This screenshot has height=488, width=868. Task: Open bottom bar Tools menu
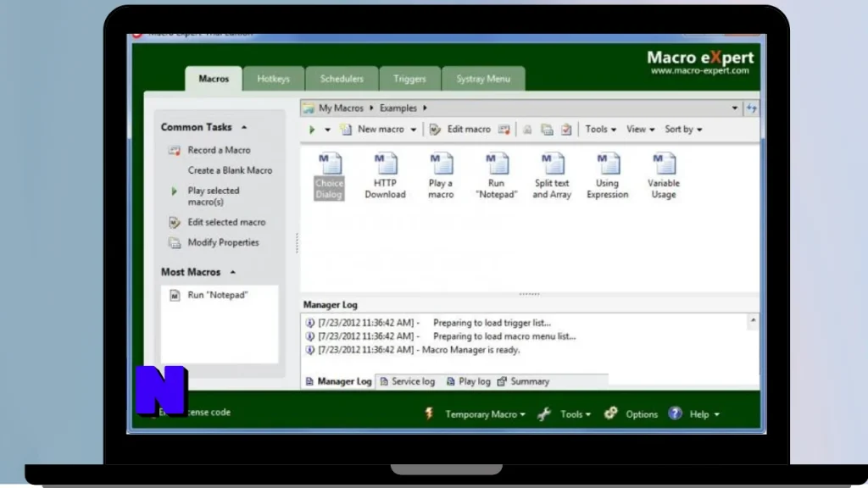click(x=576, y=414)
